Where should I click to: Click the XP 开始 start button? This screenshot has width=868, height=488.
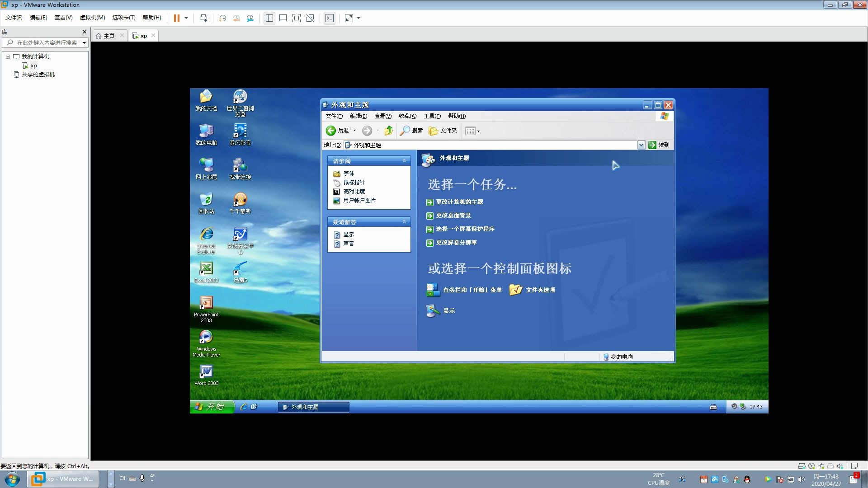pyautogui.click(x=212, y=407)
